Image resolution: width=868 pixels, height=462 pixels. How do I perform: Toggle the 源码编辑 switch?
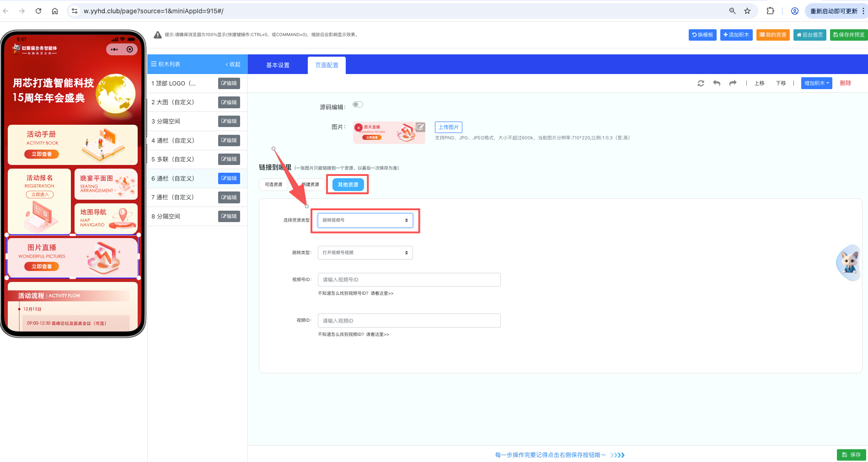click(x=358, y=105)
